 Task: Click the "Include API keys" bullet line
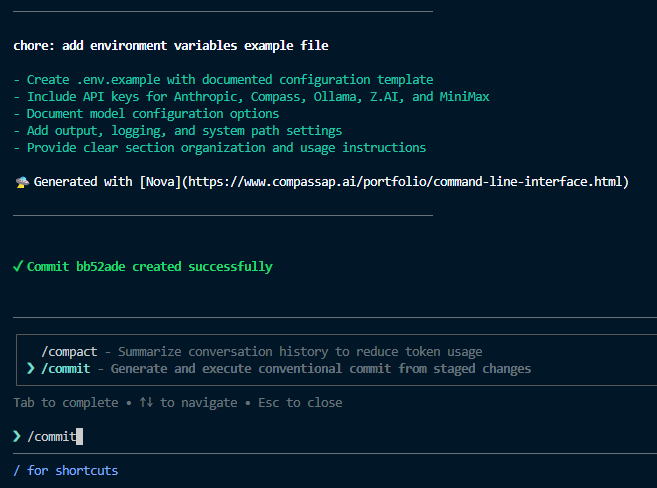(x=250, y=97)
